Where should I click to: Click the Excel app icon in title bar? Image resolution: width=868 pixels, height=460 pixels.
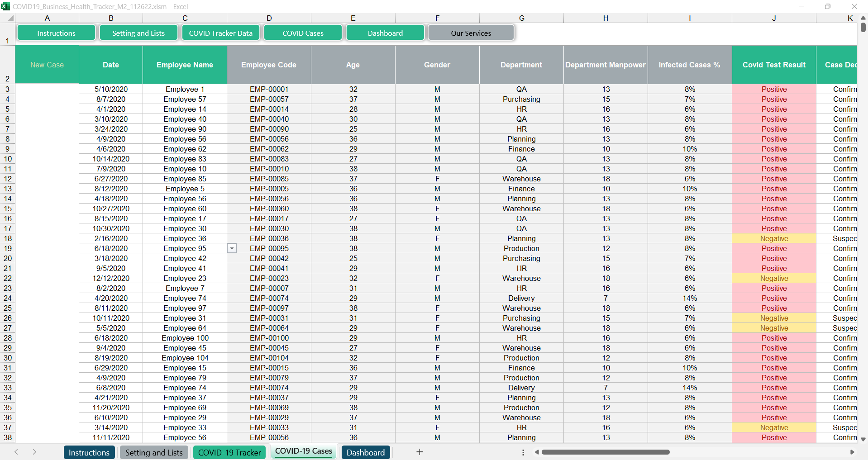pos(5,6)
